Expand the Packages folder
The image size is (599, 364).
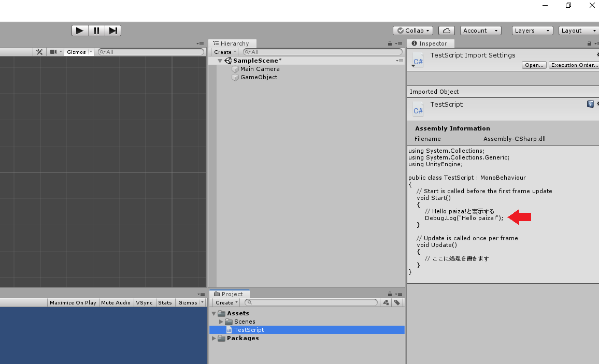[x=213, y=339]
